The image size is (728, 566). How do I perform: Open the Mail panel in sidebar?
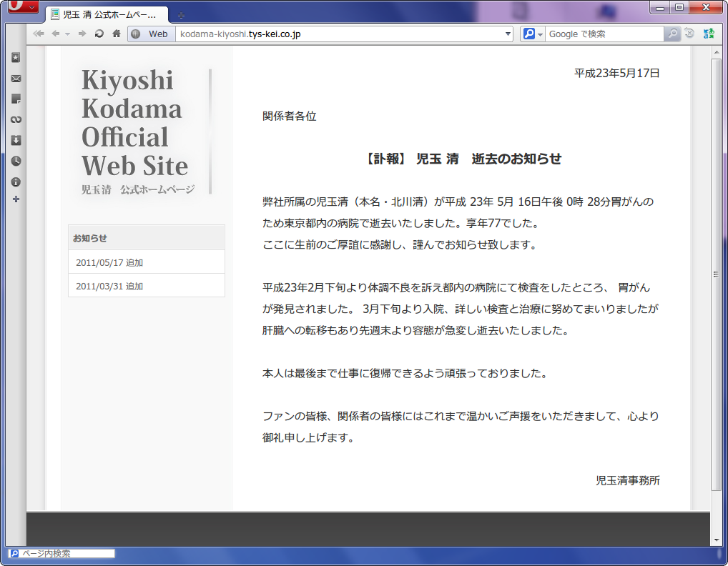16,79
